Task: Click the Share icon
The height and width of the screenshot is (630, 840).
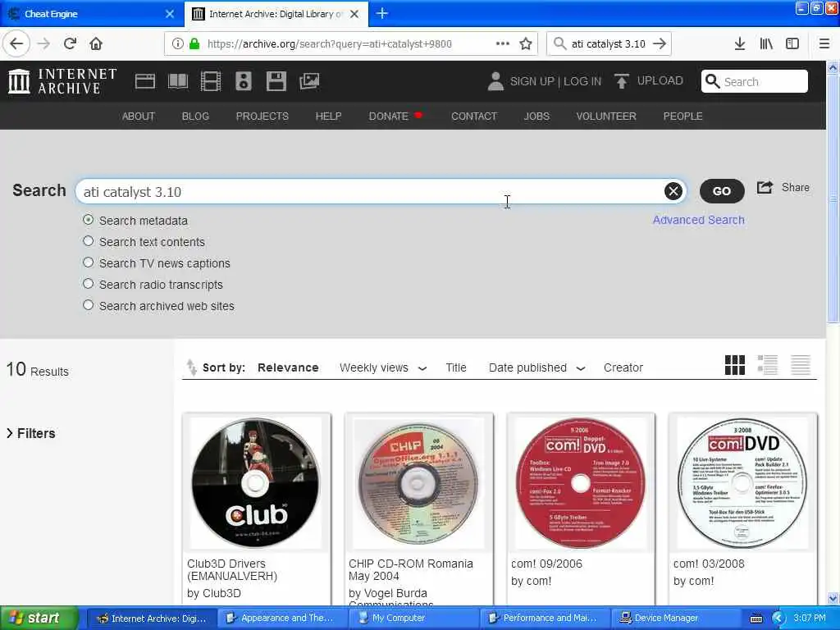Action: (765, 188)
